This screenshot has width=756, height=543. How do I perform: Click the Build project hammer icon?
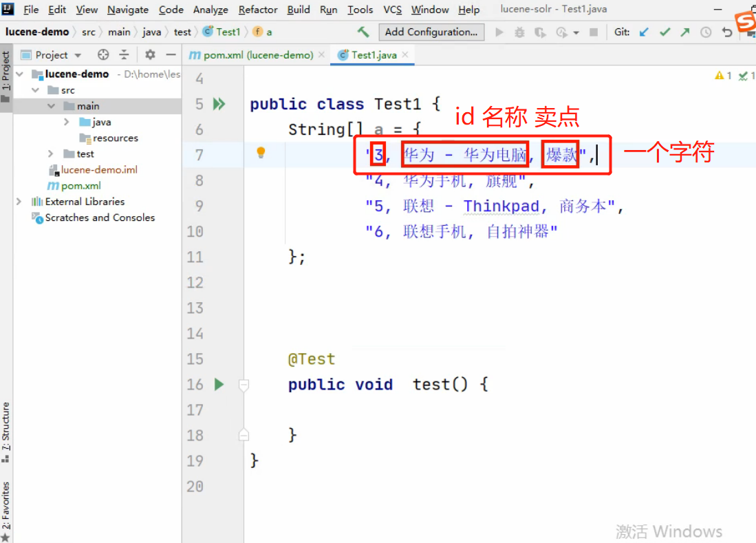click(363, 32)
